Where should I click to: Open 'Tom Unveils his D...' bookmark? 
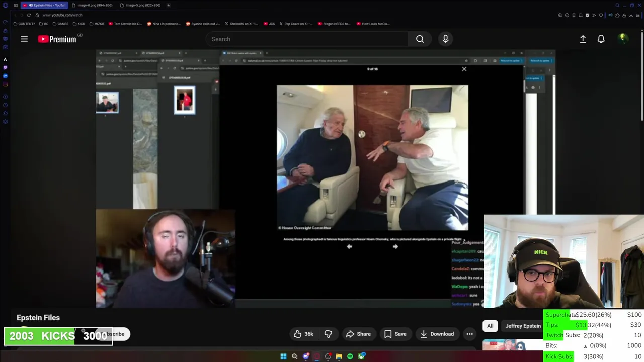point(125,24)
